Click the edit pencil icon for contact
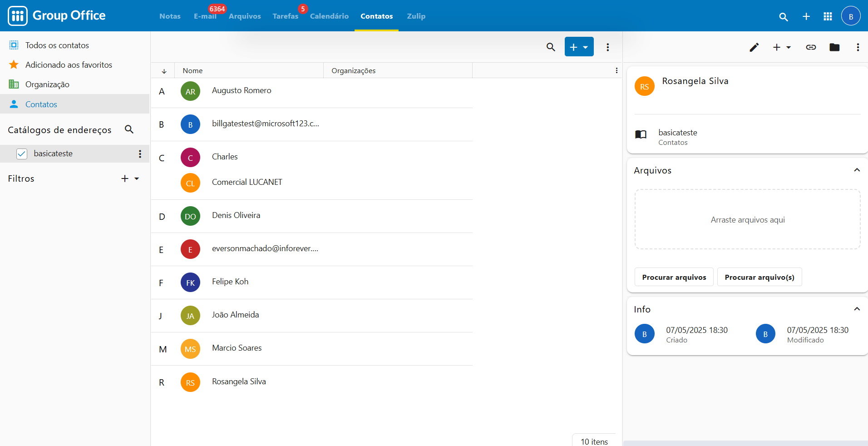This screenshot has height=446, width=868. tap(754, 47)
